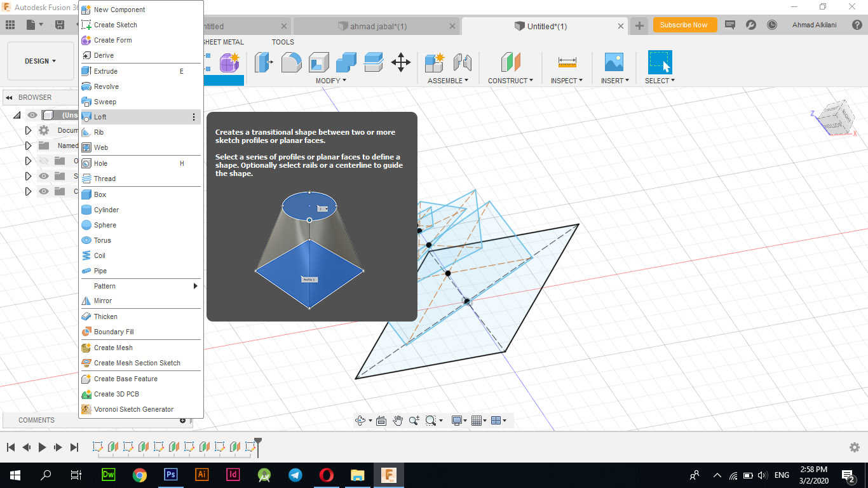Viewport: 868px width, 488px height.
Task: Activate the Select window-selection icon
Action: pyautogui.click(x=660, y=62)
